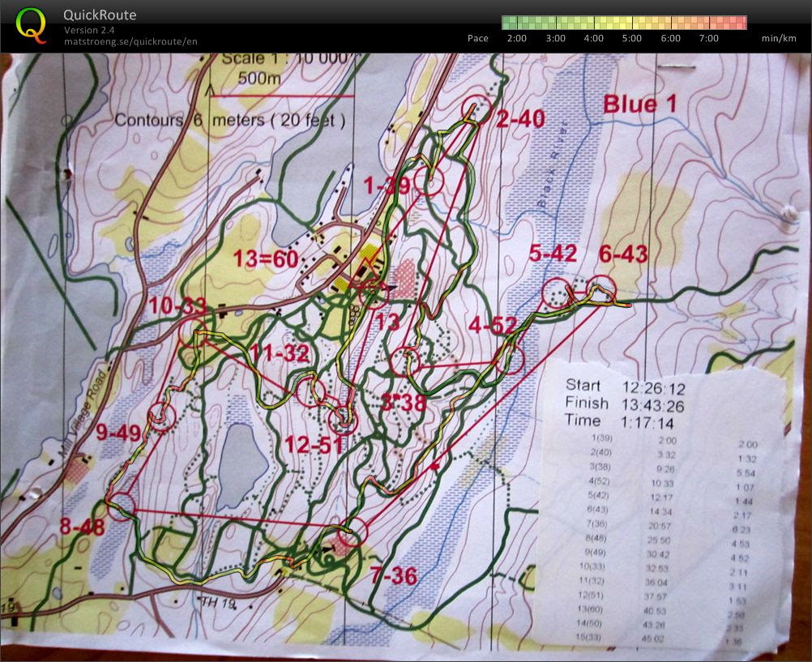Click the 11-32 control label

[x=280, y=353]
